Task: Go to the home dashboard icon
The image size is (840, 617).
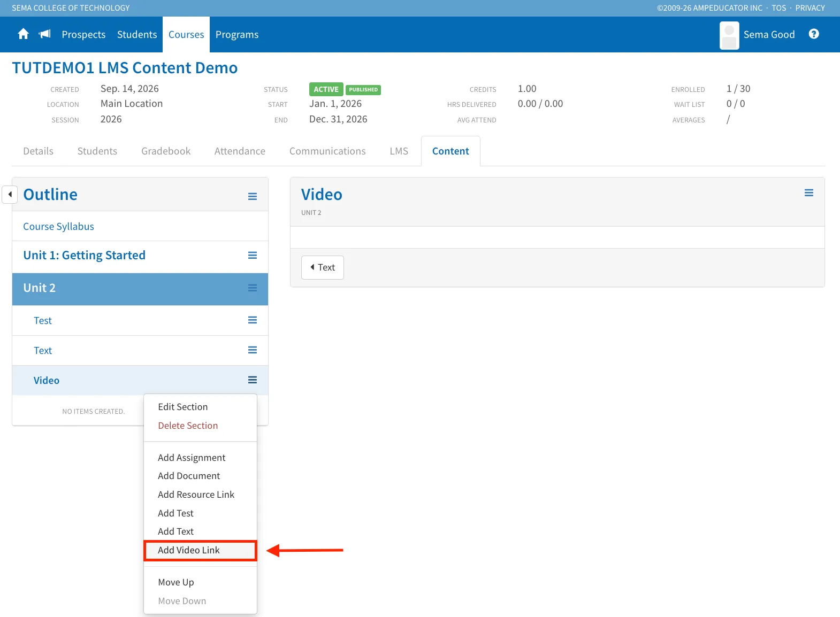Action: coord(23,34)
